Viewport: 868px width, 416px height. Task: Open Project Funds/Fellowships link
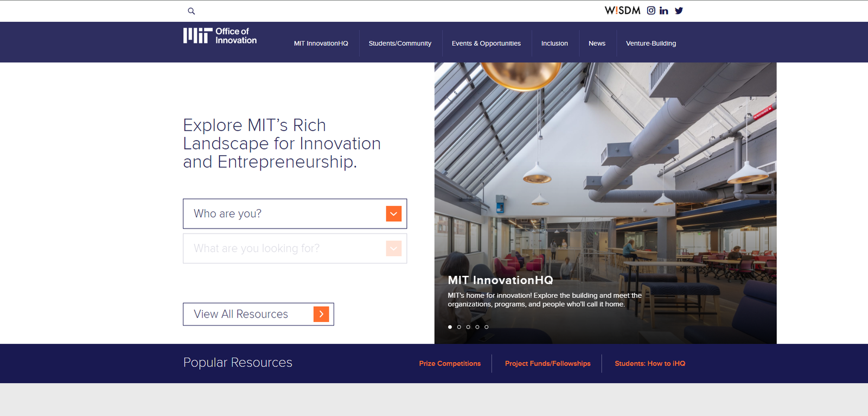click(x=547, y=363)
